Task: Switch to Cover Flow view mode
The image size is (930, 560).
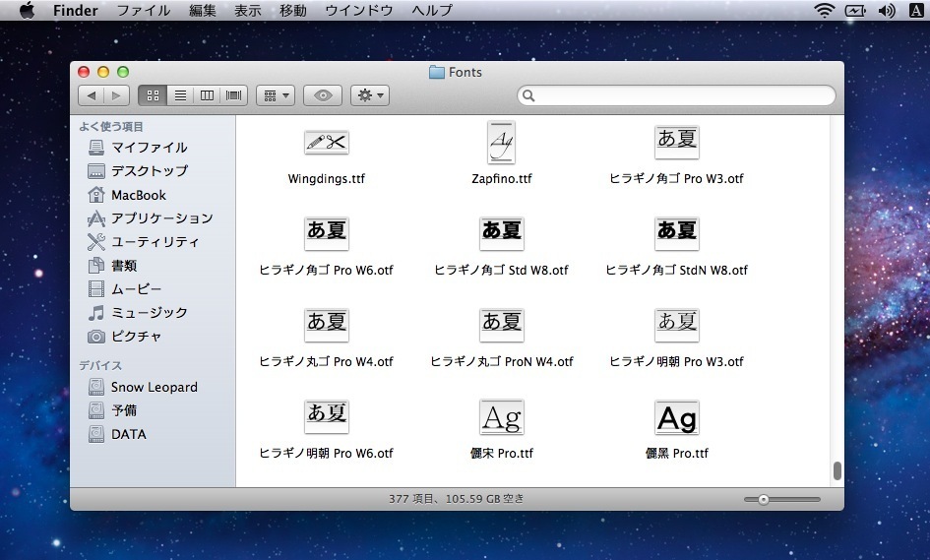Action: pyautogui.click(x=233, y=95)
